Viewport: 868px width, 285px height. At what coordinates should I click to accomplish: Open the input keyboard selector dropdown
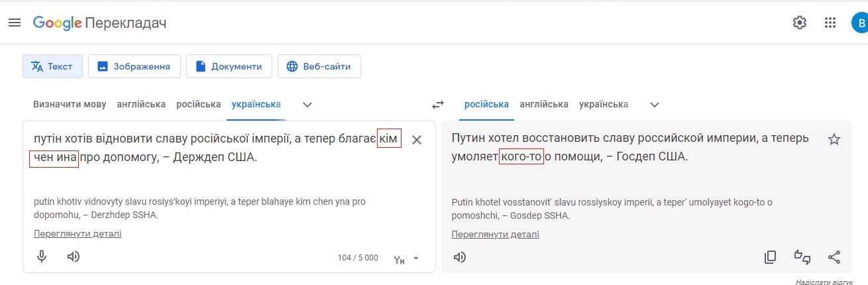415,258
